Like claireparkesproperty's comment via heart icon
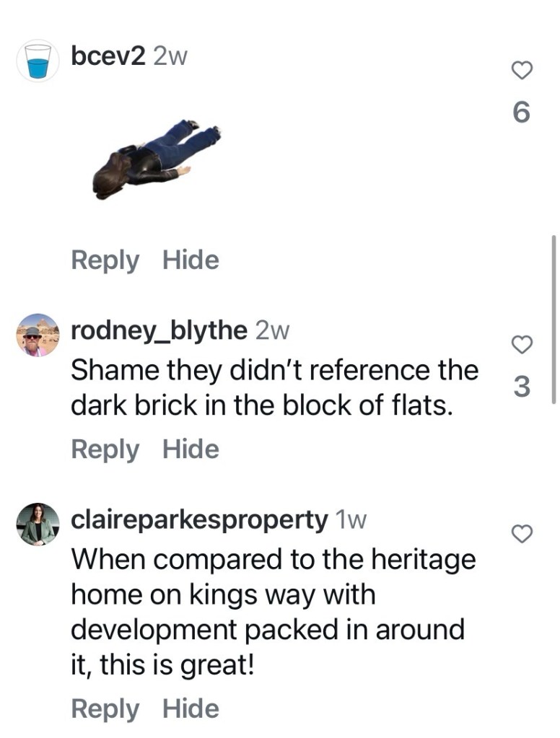 (522, 534)
